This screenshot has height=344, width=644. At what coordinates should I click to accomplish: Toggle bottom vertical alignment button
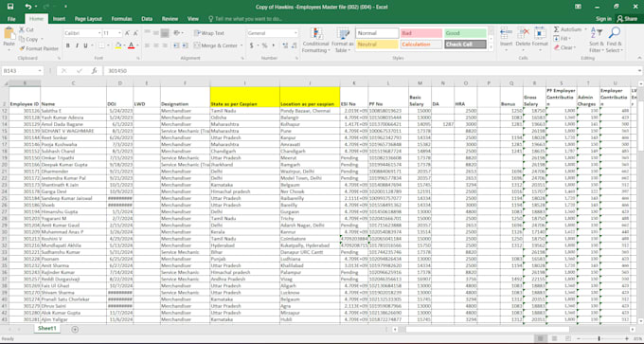(x=165, y=33)
